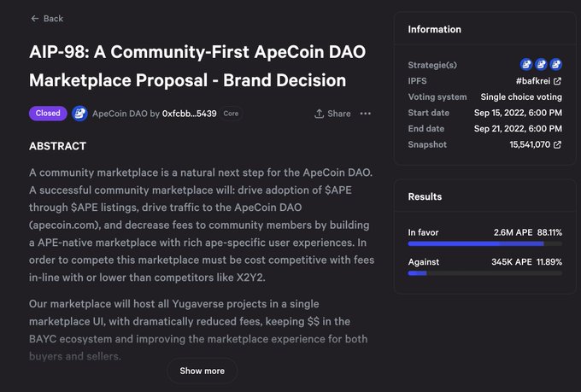
Task: Open the Snapshot block external link icon
Action: pyautogui.click(x=557, y=145)
